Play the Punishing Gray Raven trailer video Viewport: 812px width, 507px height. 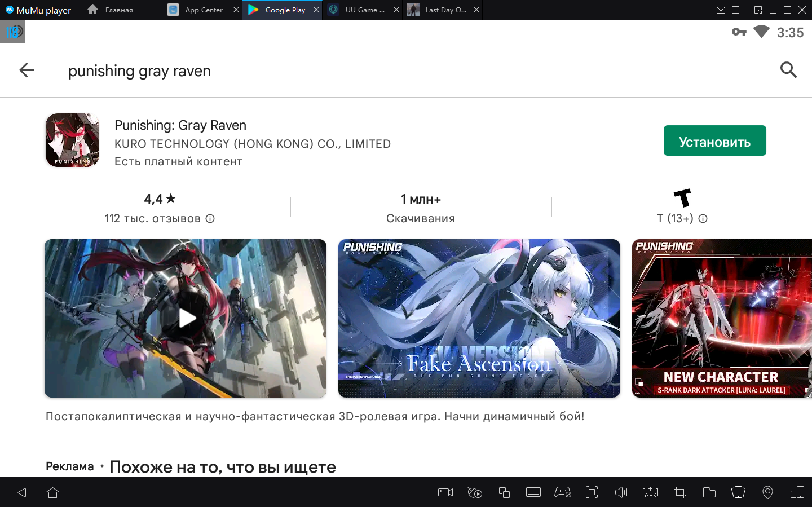tap(187, 318)
